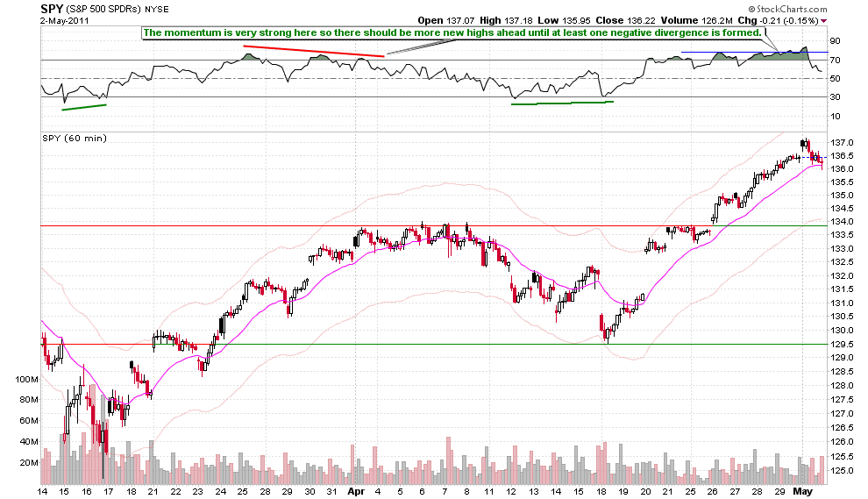
Task: Click the SPY (60 min) panel label
Action: [x=75, y=139]
